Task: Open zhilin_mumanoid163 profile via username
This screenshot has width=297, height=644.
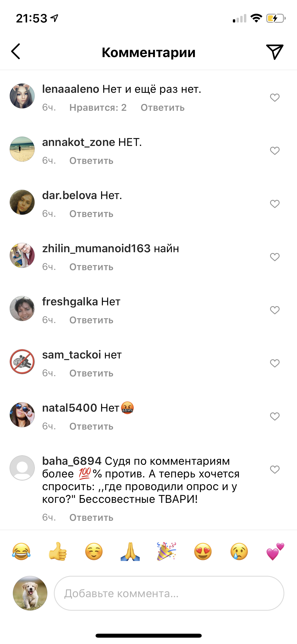Action: point(96,249)
